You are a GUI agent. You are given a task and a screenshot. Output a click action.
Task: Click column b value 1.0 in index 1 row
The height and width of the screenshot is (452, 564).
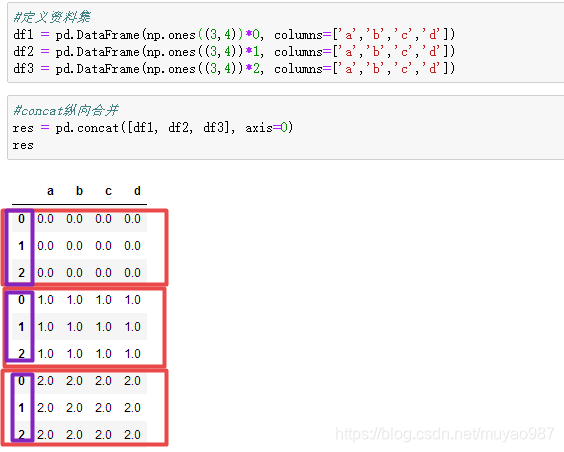pos(74,327)
